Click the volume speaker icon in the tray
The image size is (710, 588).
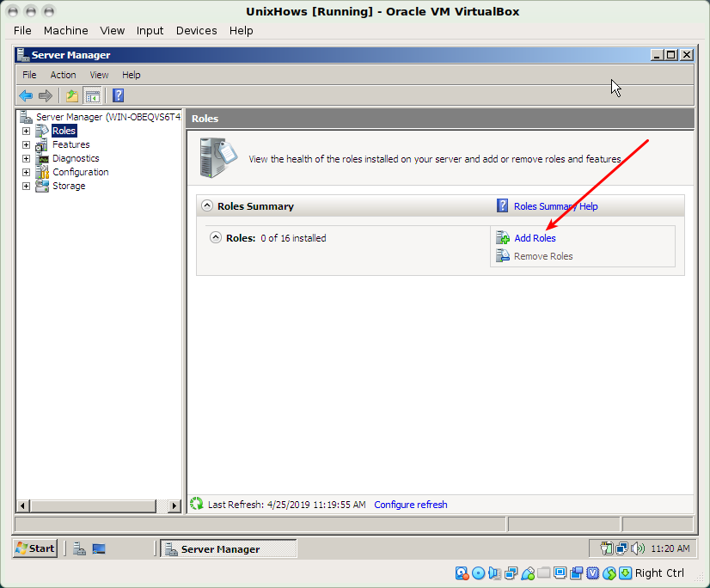(x=638, y=548)
